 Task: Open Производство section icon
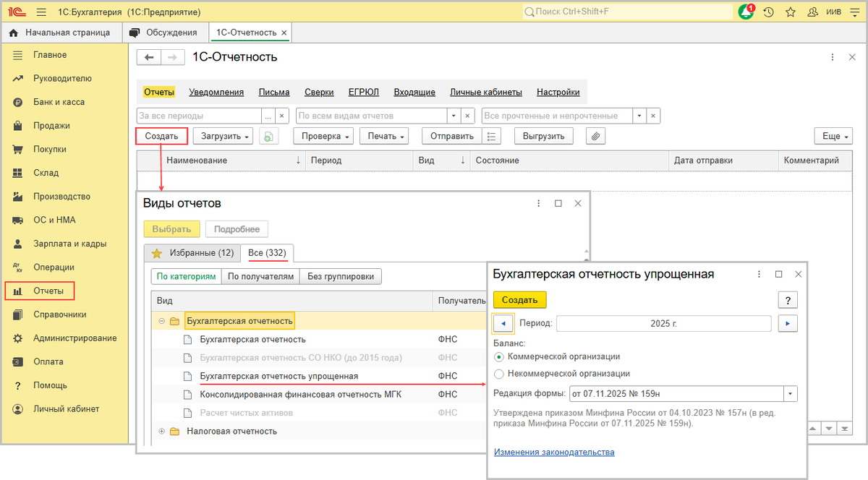[x=18, y=197]
